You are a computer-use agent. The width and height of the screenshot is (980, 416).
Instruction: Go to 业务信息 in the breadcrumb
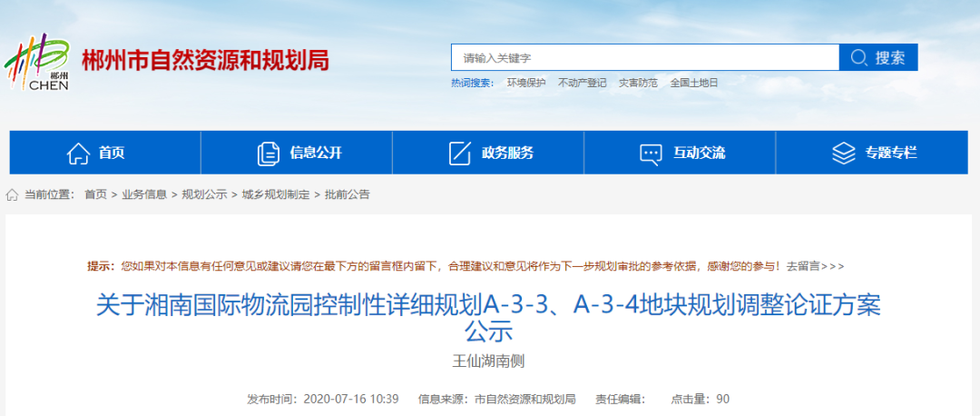point(144,194)
